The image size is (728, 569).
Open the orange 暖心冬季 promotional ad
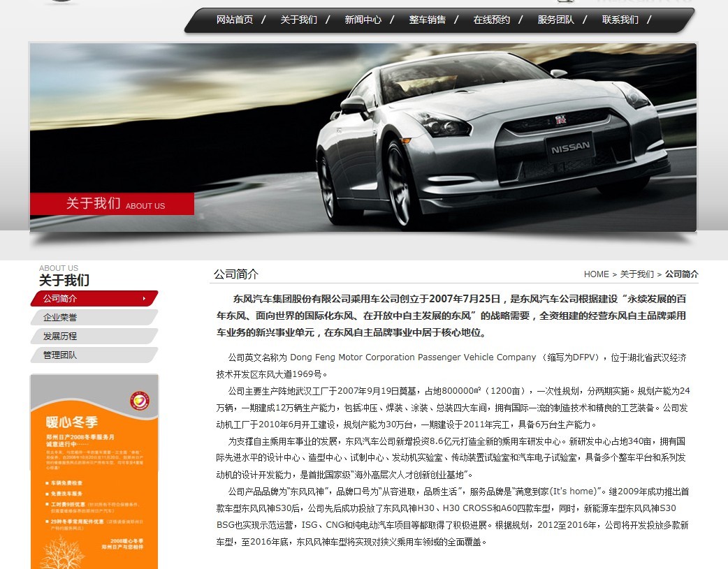[94, 471]
